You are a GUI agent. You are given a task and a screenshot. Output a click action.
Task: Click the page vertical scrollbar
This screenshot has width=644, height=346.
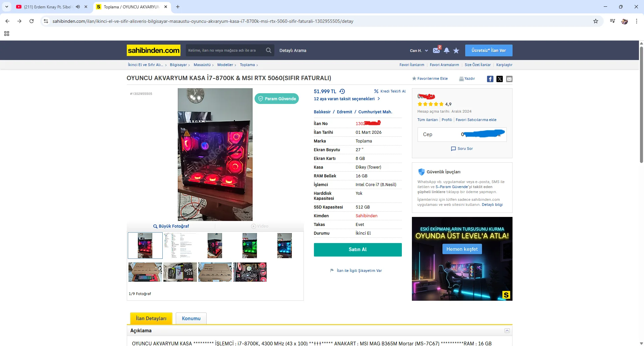[641, 105]
